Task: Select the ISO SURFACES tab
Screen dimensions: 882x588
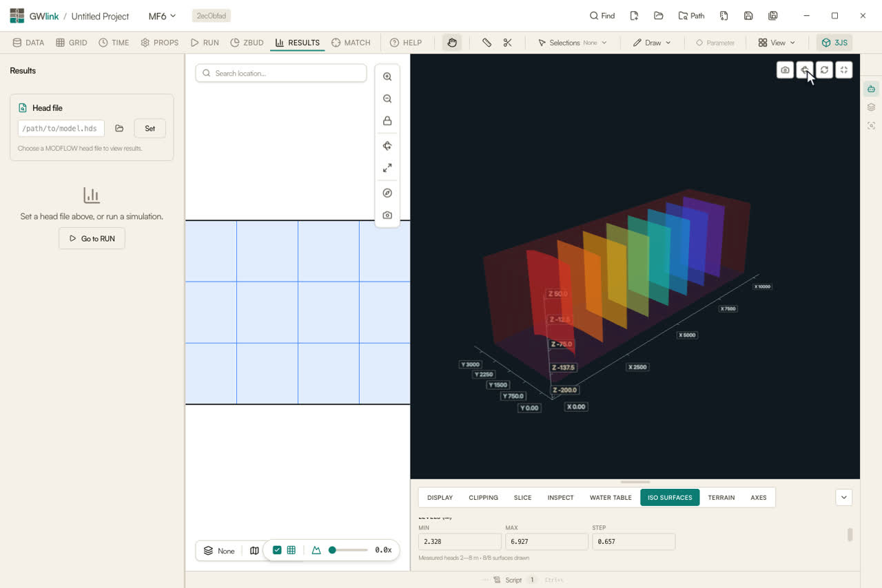Action: 670,497
